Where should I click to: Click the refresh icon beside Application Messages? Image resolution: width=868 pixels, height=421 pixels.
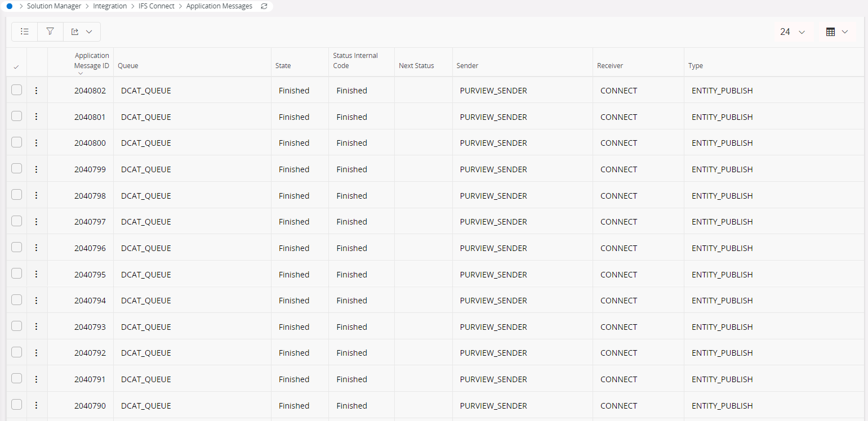264,6
